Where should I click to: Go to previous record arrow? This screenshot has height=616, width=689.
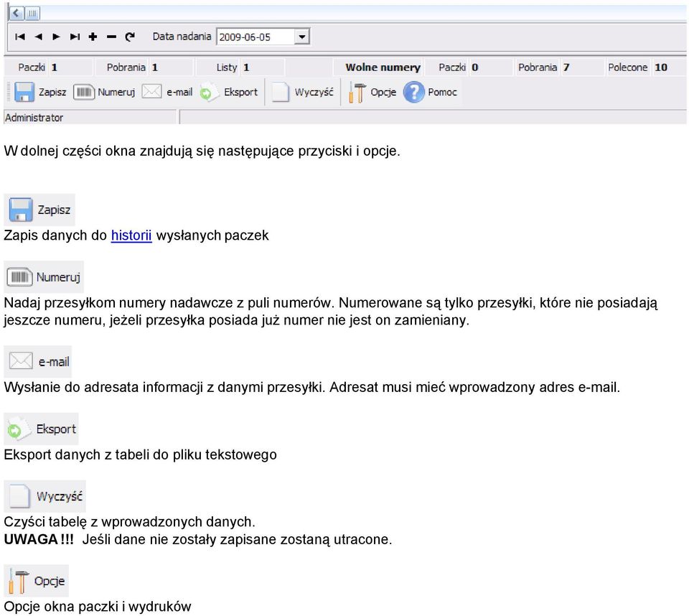pyautogui.click(x=39, y=37)
